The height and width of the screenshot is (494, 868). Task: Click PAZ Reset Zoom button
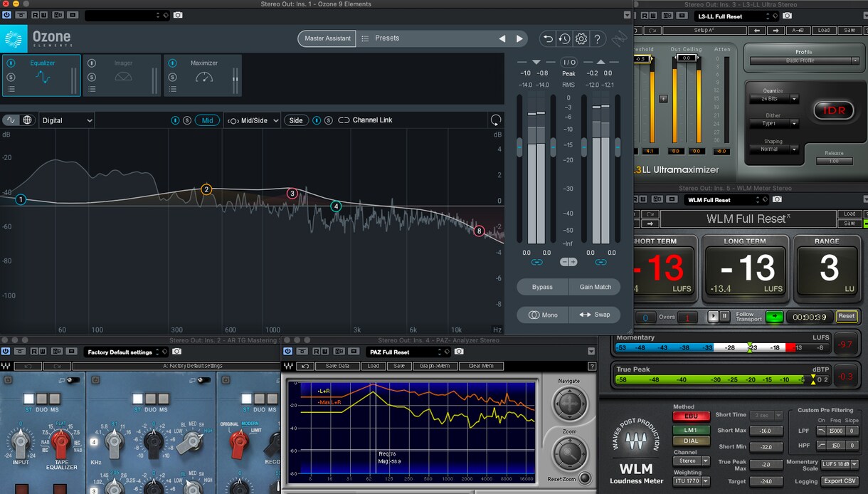(x=585, y=478)
